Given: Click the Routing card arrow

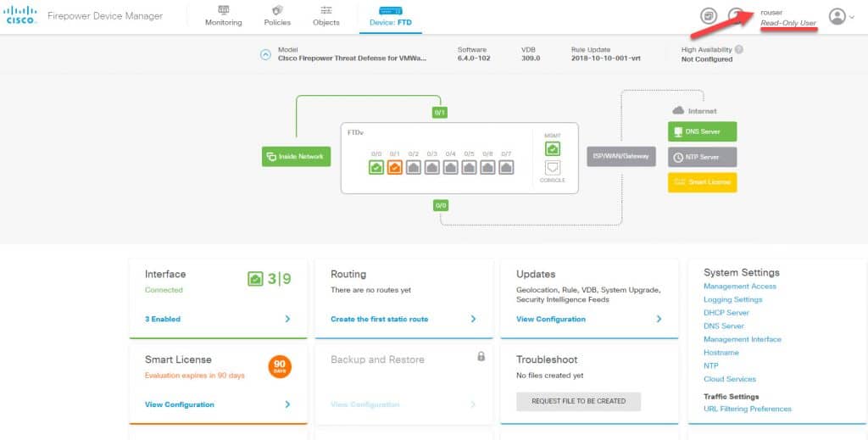Looking at the screenshot, I should tap(473, 319).
